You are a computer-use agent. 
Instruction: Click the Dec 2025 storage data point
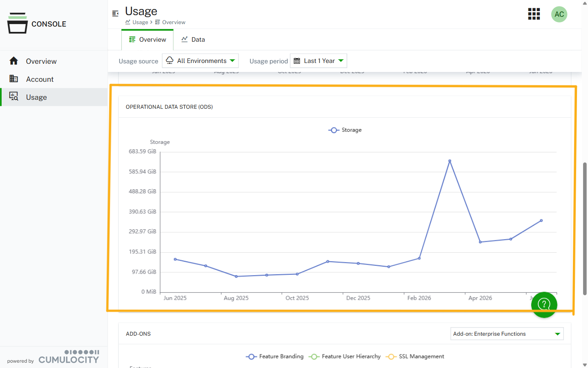click(x=358, y=263)
